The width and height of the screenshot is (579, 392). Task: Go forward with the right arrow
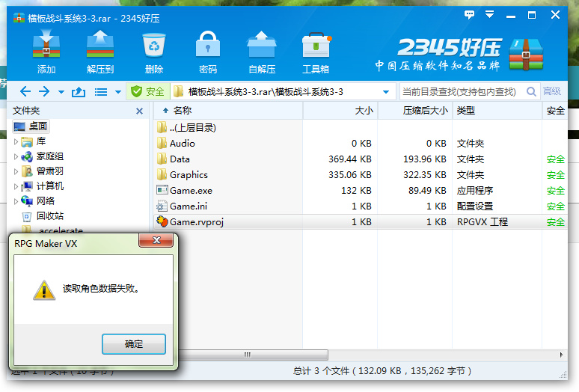coord(44,91)
